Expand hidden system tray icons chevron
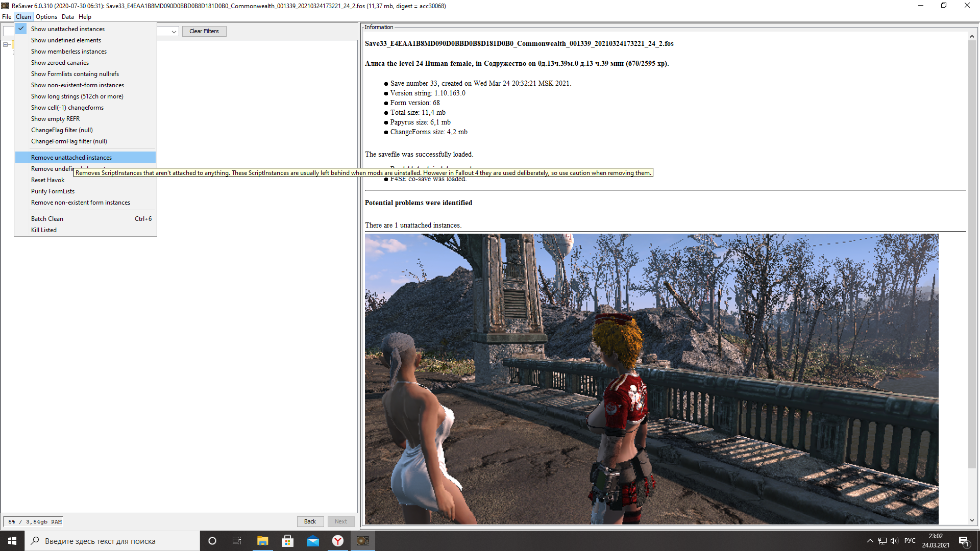The image size is (980, 551). tap(870, 541)
